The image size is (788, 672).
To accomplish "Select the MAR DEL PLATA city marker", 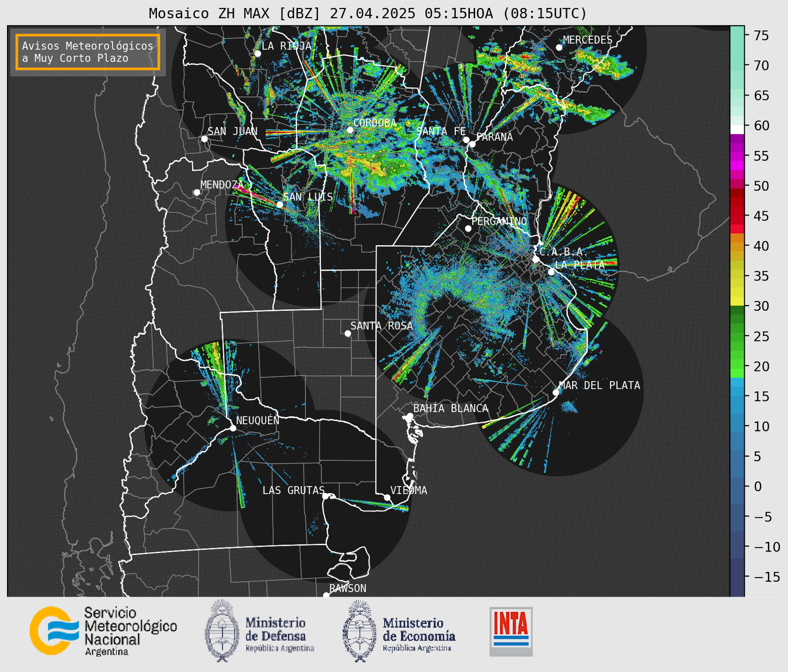I will 556,393.
